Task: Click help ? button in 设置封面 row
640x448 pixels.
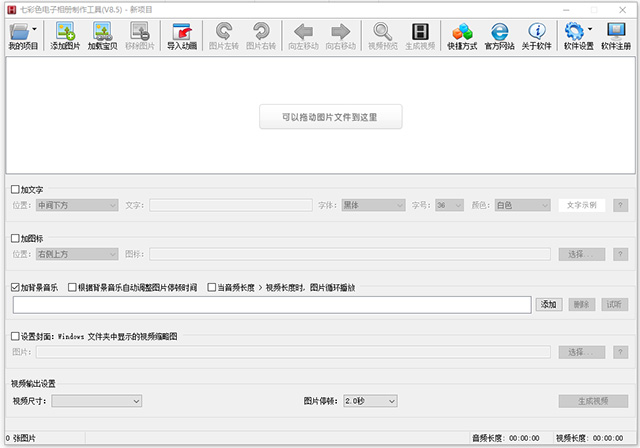Action: coord(620,352)
